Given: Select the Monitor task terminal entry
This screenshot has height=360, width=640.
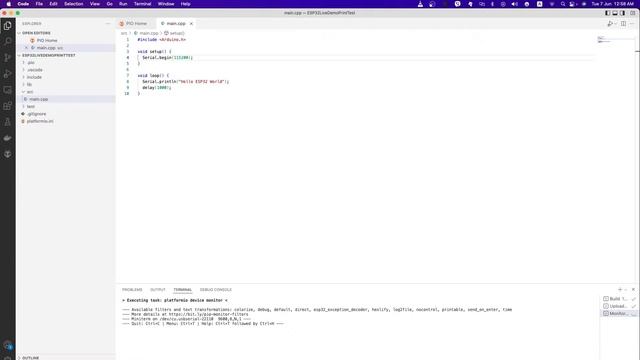Looking at the screenshot, I should [619, 313].
